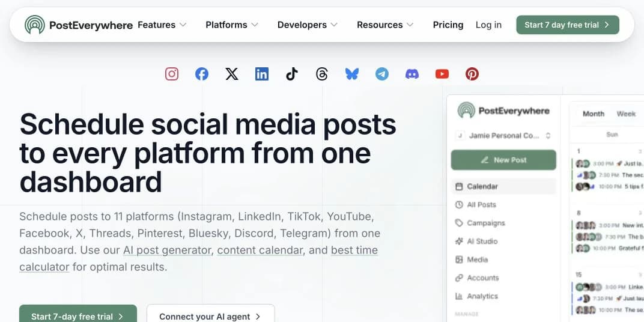This screenshot has width=644, height=322.
Task: Click the PostEverywhere logo in the navbar
Action: click(79, 25)
